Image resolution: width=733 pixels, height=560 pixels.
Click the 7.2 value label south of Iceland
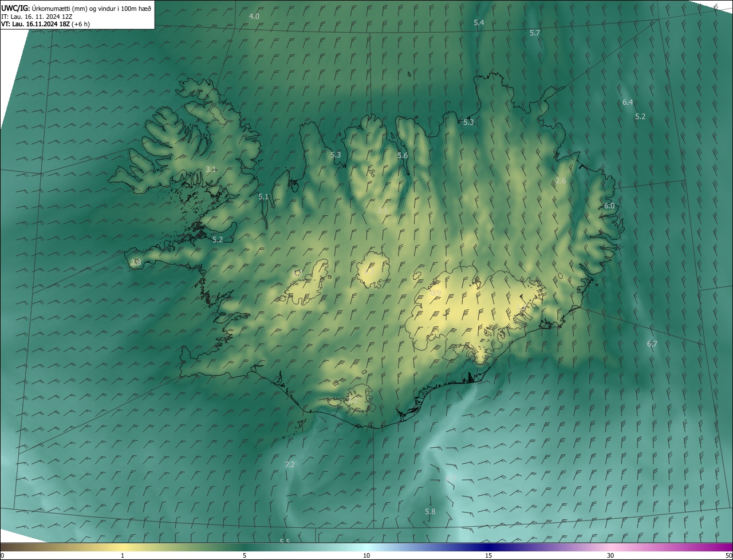(x=290, y=464)
